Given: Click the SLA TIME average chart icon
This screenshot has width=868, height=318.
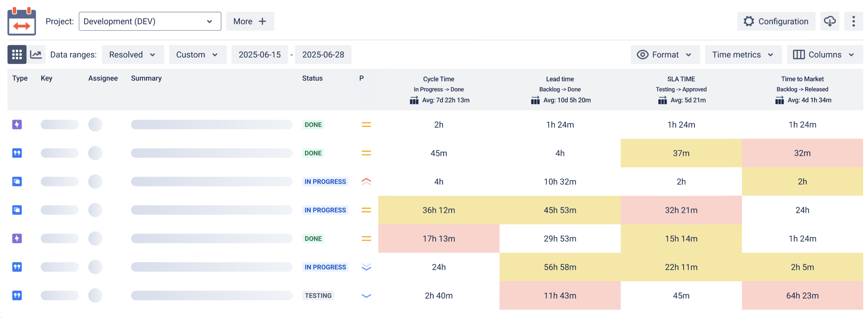Looking at the screenshot, I should pyautogui.click(x=662, y=100).
